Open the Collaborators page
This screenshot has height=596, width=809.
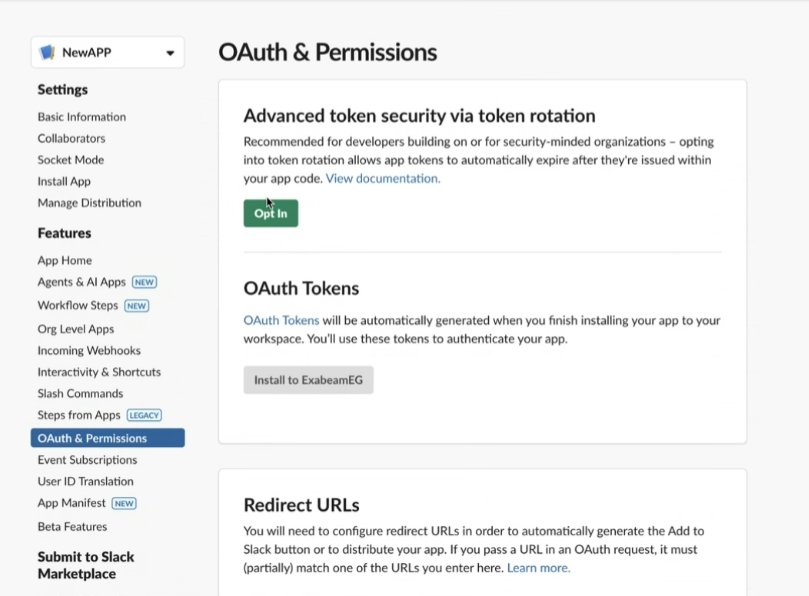(x=71, y=138)
